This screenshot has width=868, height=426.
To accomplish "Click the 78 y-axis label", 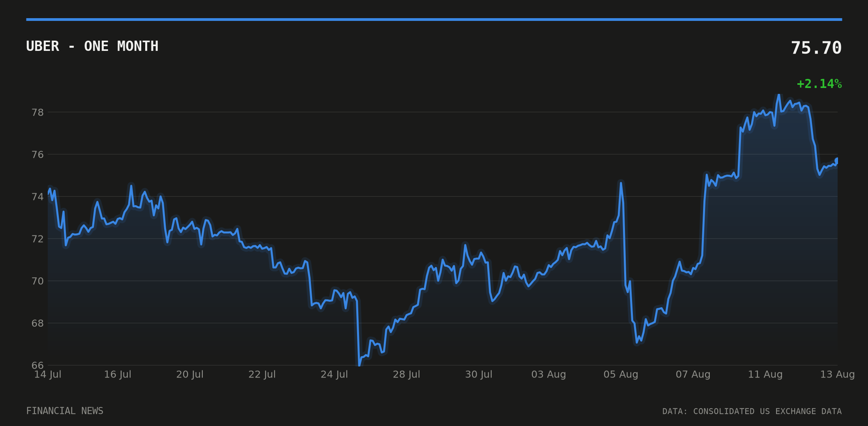I will (x=37, y=112).
